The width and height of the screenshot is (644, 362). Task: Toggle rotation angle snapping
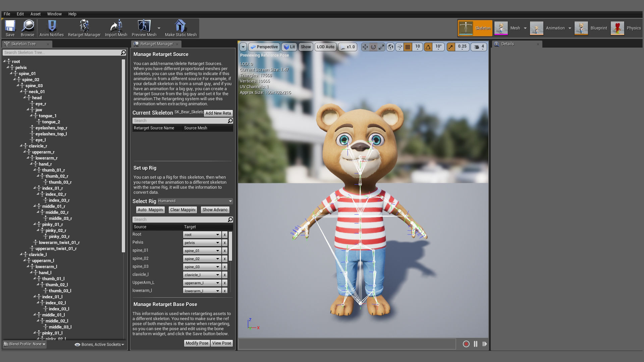(x=428, y=47)
